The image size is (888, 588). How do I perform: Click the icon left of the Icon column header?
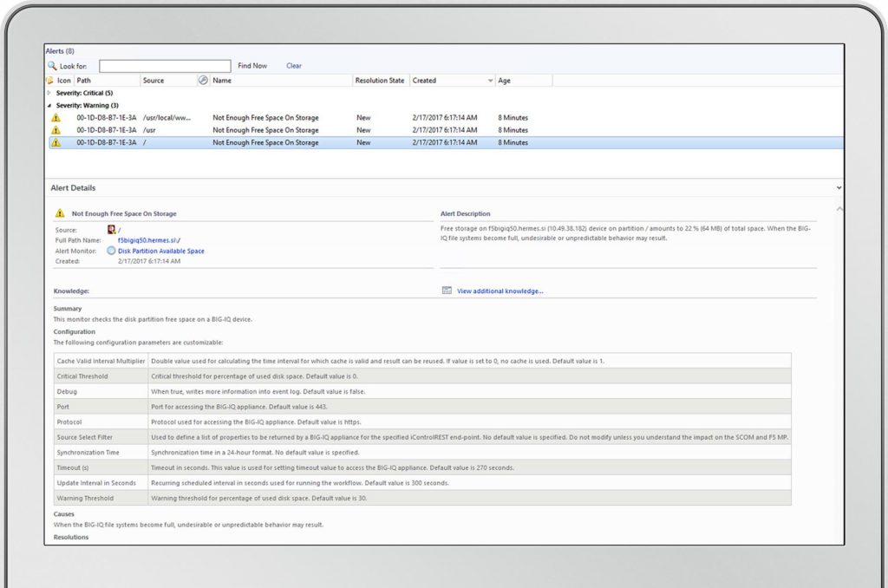pyautogui.click(x=49, y=81)
